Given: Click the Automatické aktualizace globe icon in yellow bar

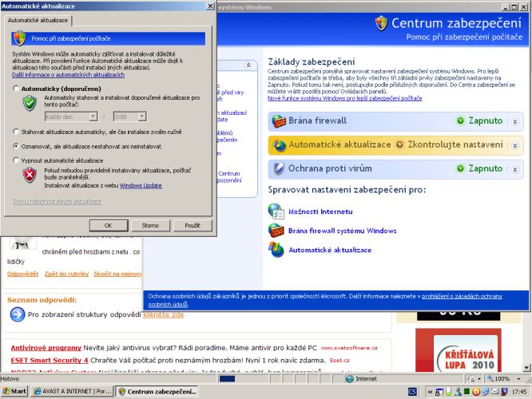Looking at the screenshot, I should click(280, 145).
